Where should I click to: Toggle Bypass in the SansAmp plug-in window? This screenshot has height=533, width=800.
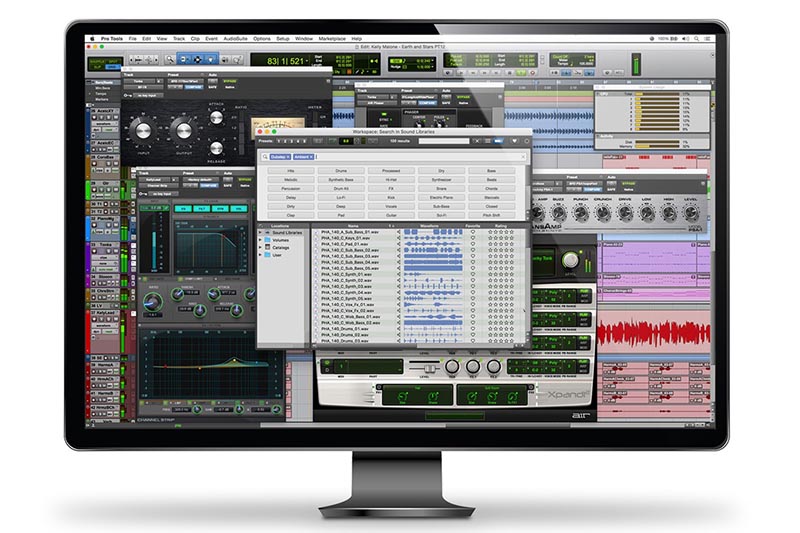(629, 184)
